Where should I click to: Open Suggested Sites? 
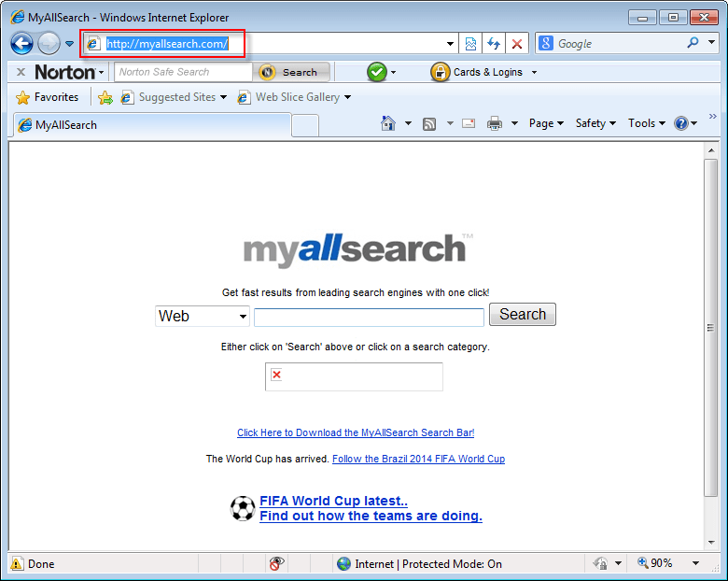pos(174,97)
